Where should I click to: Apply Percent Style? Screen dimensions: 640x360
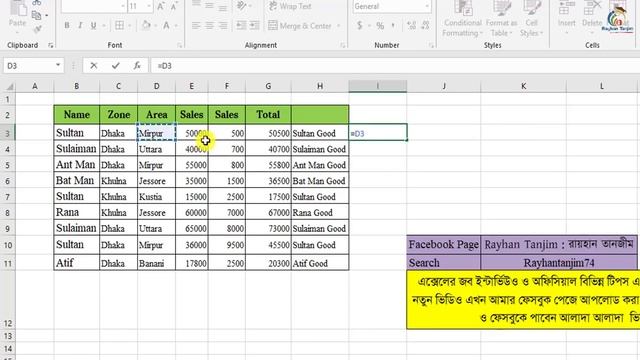coord(380,25)
